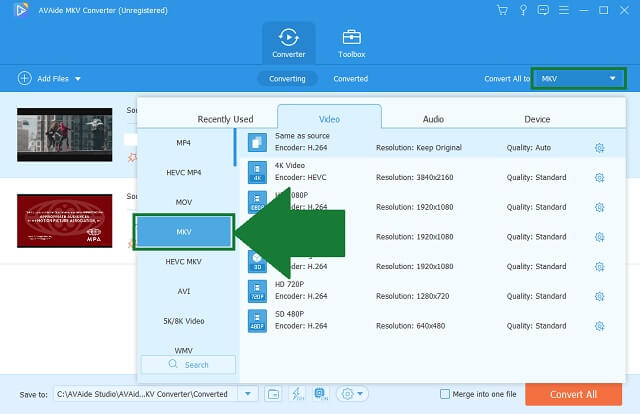The image size is (640, 414).
Task: Select the Recently Used tab
Action: tap(225, 119)
